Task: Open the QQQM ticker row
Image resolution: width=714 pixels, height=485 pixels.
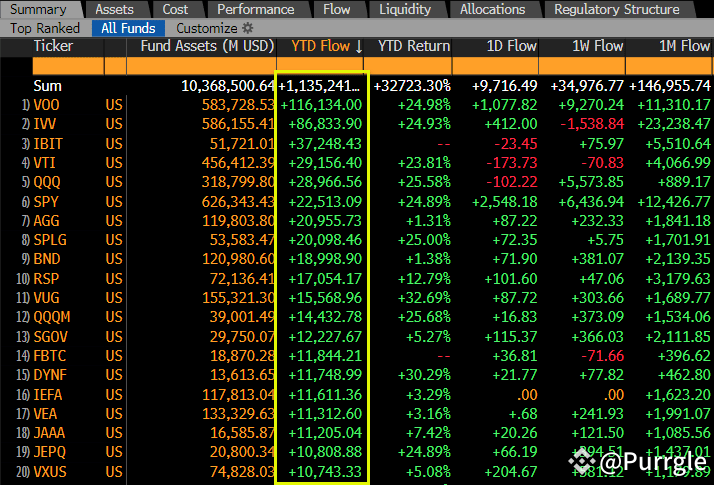Action: tap(52, 317)
